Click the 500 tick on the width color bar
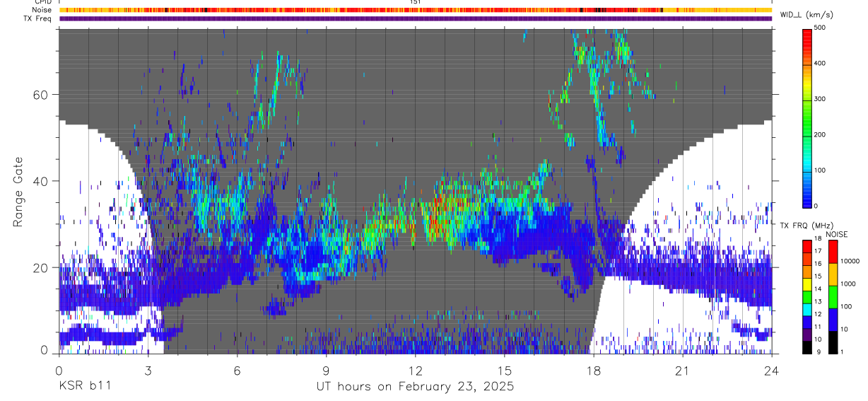The height and width of the screenshot is (401, 868). 821,28
